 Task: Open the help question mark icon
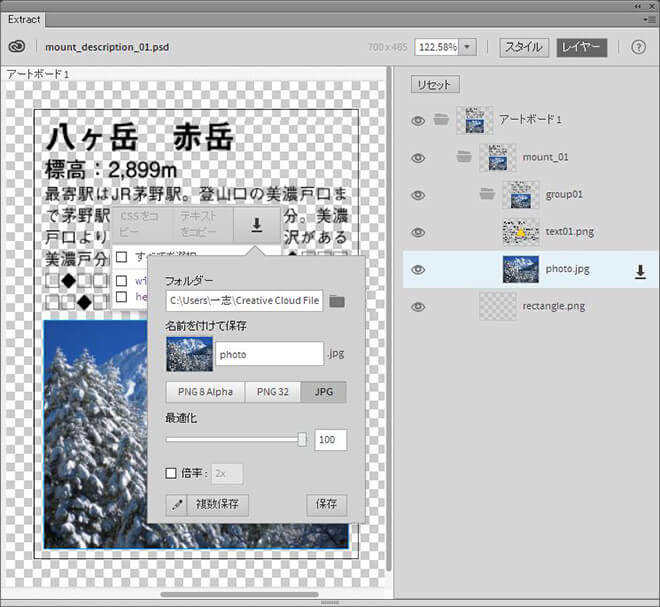point(638,47)
